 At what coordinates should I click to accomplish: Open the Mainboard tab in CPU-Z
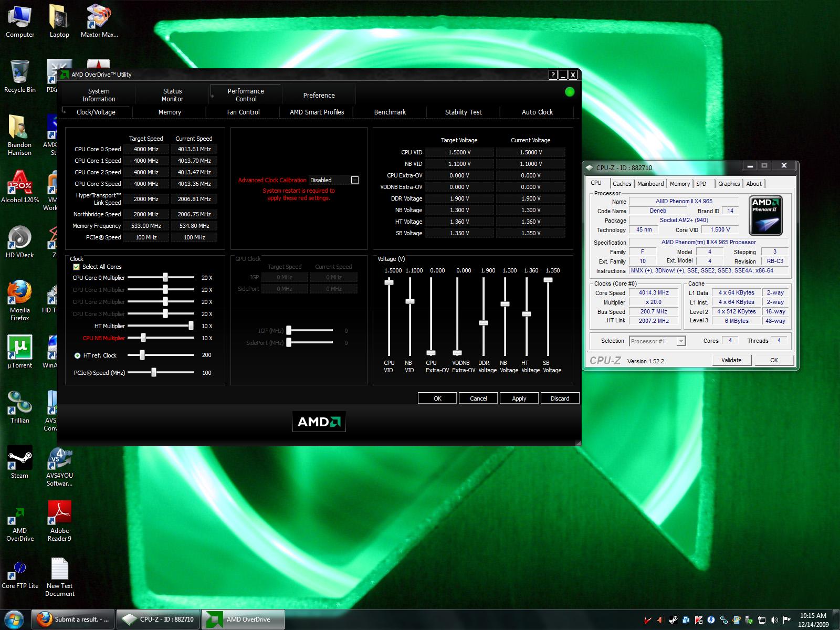(650, 184)
